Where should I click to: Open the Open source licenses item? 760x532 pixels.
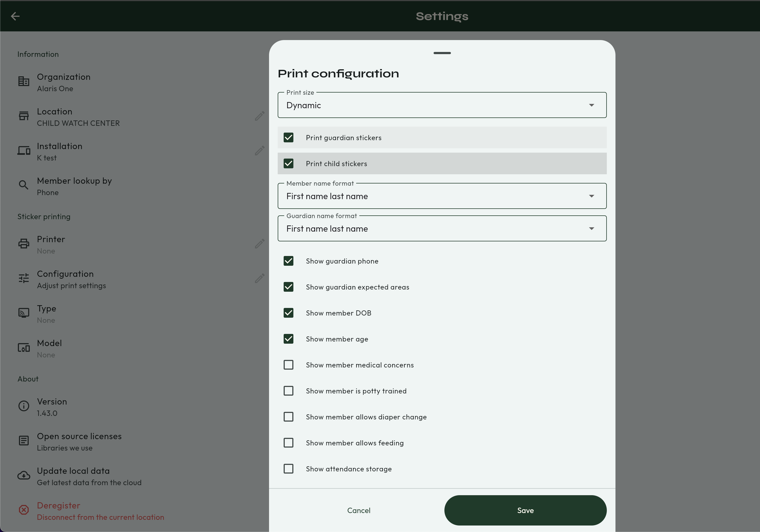(79, 441)
